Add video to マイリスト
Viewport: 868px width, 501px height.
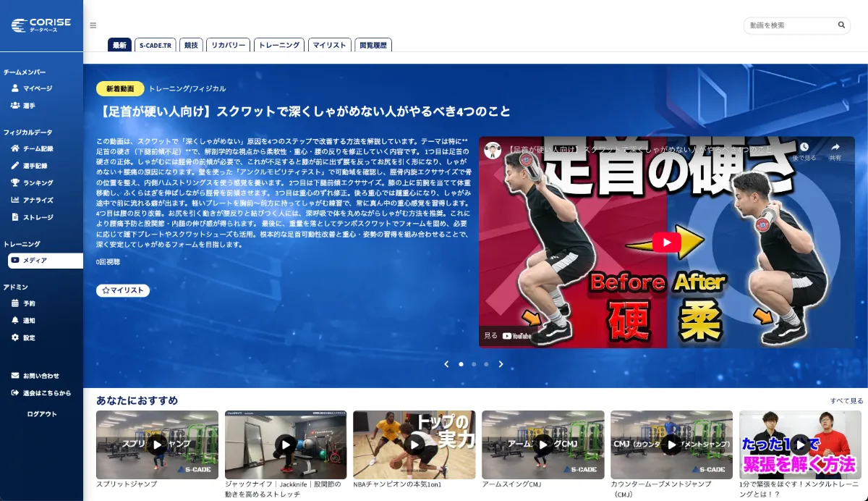point(123,290)
